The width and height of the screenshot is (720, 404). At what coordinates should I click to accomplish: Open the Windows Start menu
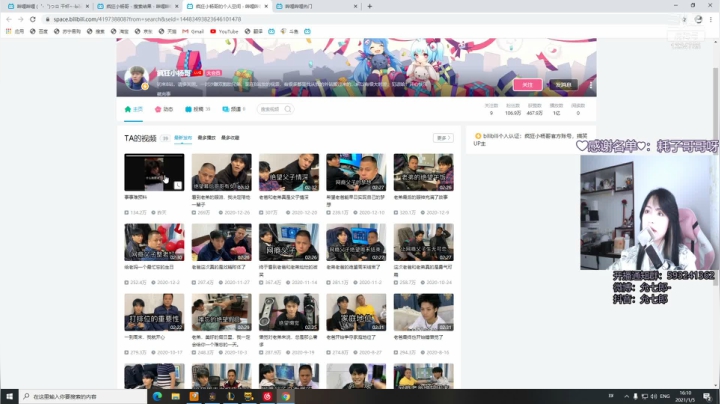[9, 396]
